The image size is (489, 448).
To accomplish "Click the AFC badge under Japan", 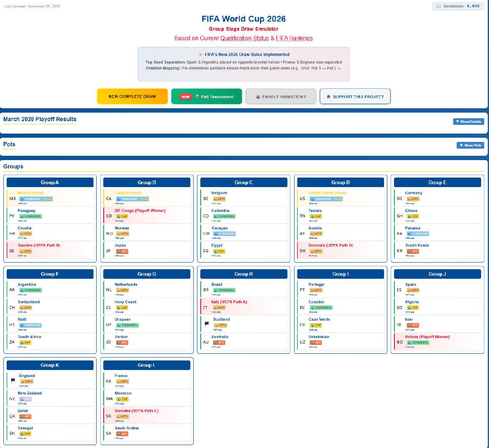I will [x=122, y=251].
